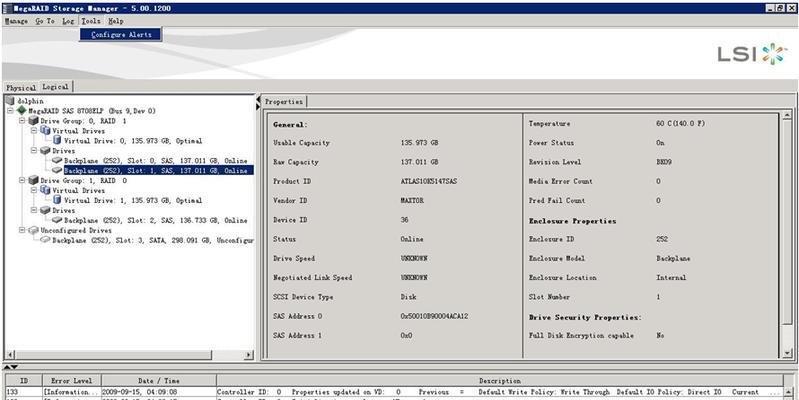Select Virtual Drive 1, 135.973 GB

[x=133, y=200]
